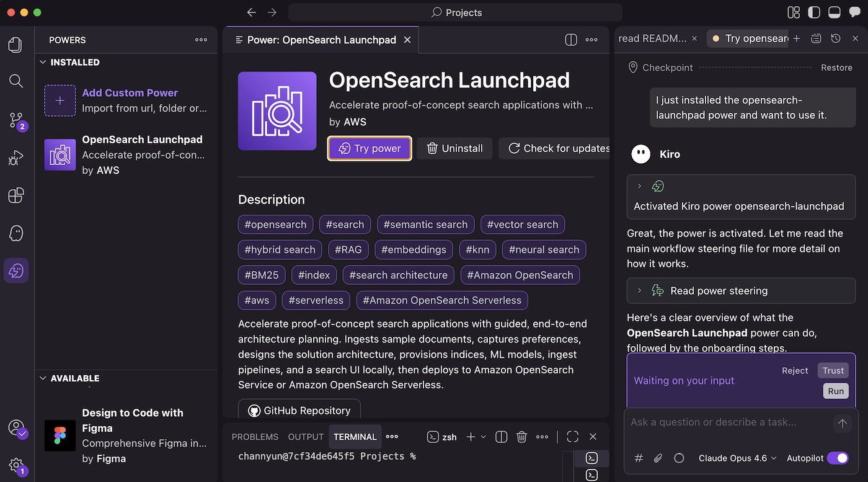Send the chat message with the up arrow
Image resolution: width=868 pixels, height=482 pixels.
[x=842, y=424]
